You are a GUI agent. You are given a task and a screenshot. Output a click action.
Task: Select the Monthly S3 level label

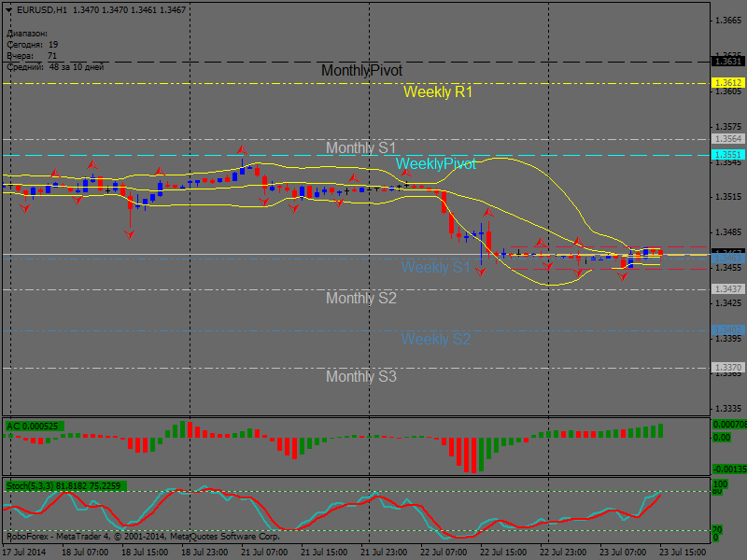(x=360, y=377)
